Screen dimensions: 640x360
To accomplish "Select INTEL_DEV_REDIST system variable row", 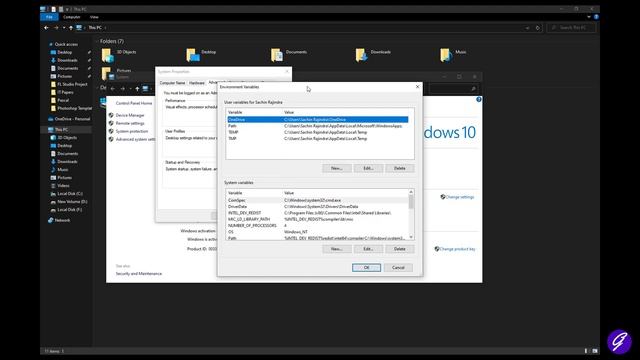I will point(318,213).
